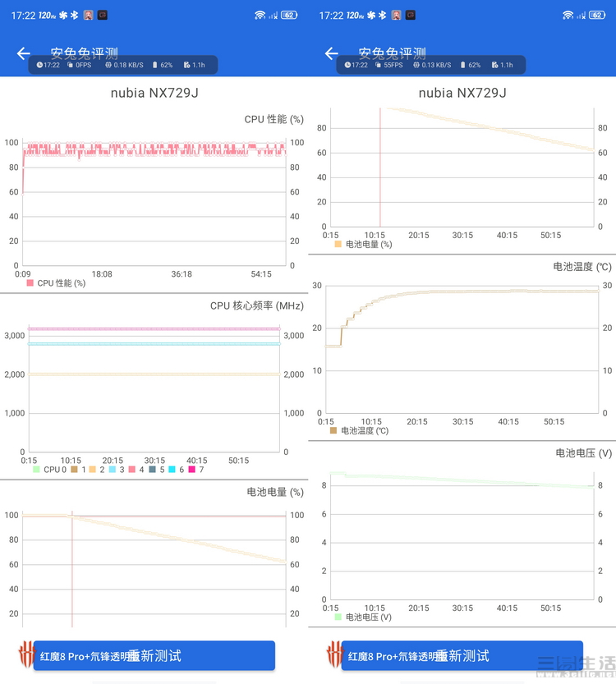Tap battery 62 icon in right status bar
Viewport: 616px width, 684px height.
coord(597,16)
